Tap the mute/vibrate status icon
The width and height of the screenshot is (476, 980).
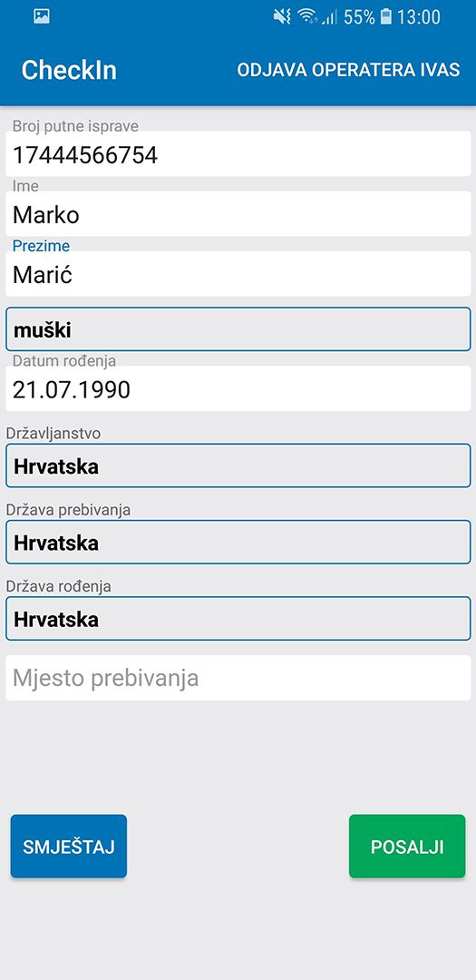pos(282,17)
